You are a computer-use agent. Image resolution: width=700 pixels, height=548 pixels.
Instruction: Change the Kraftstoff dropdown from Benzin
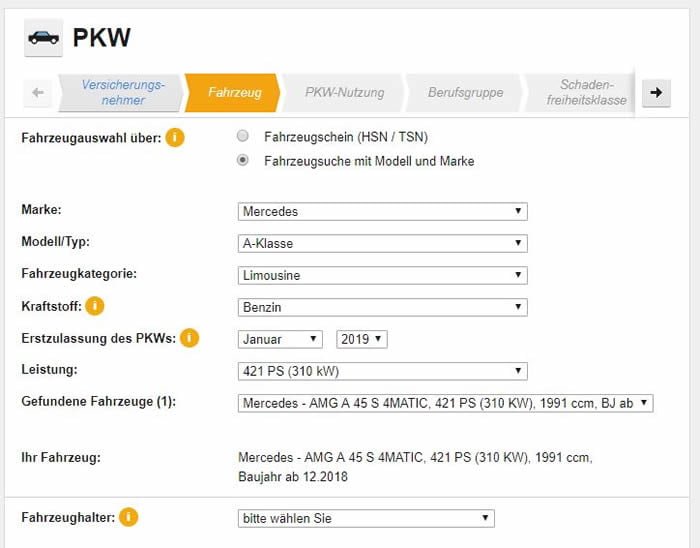click(382, 307)
